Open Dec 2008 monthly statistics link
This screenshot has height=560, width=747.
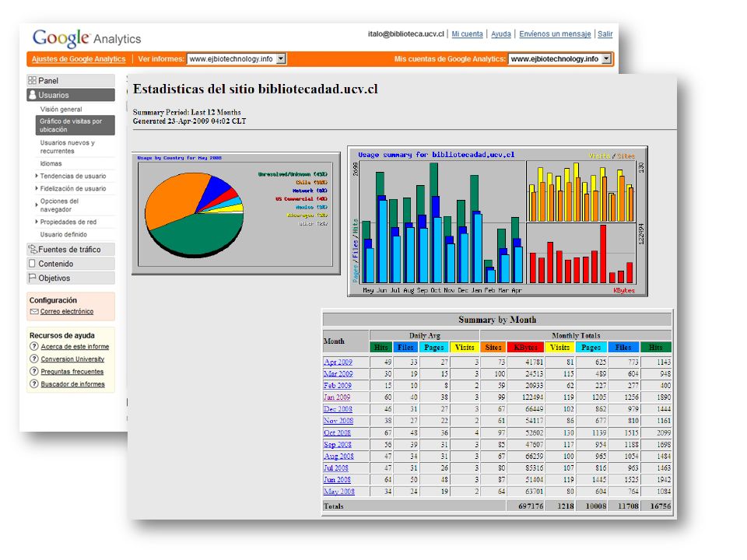[x=338, y=409]
